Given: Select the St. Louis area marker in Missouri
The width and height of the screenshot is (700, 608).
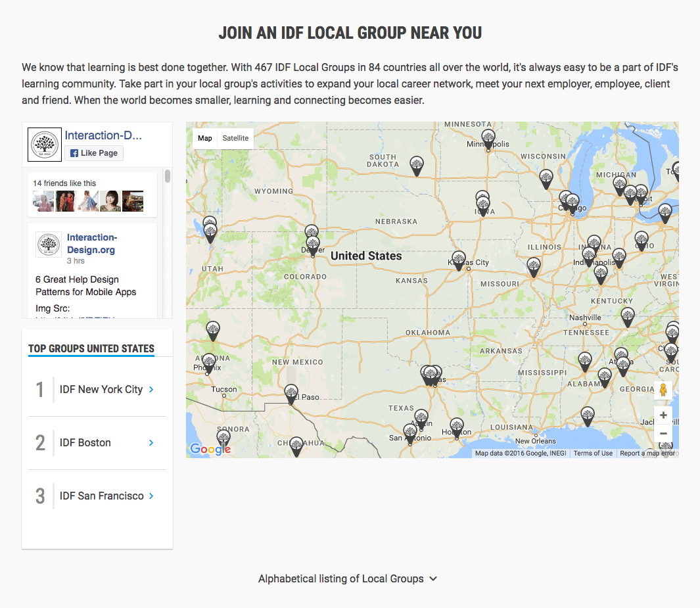Looking at the screenshot, I should point(534,267).
